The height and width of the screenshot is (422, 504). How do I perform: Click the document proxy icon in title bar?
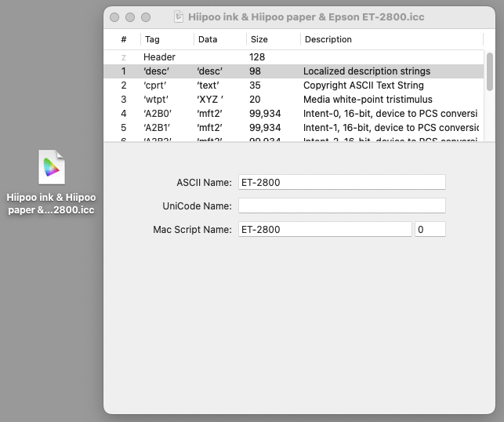179,16
